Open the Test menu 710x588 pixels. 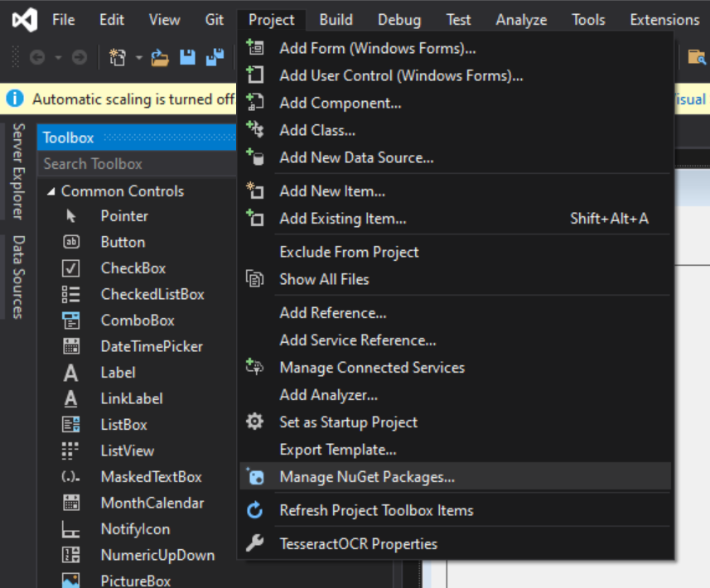click(x=458, y=20)
